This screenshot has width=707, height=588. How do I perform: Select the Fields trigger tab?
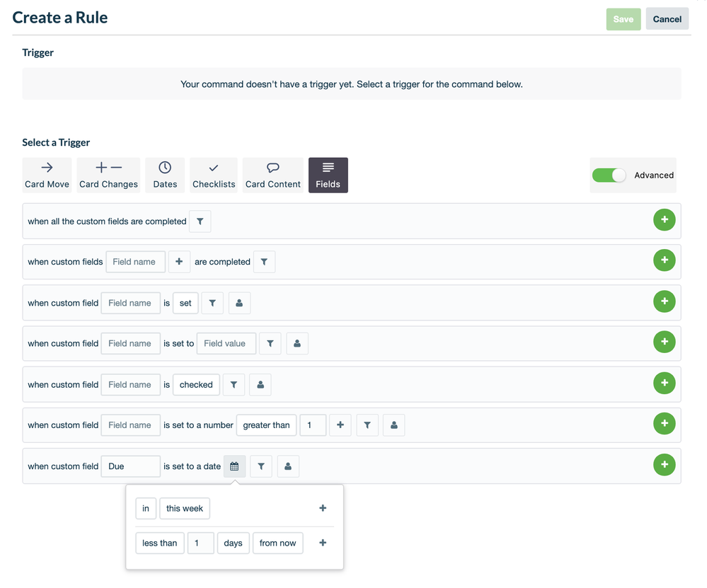click(x=328, y=175)
